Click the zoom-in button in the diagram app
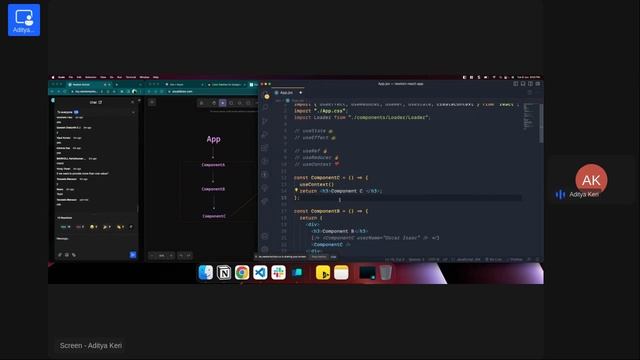 click(171, 256)
